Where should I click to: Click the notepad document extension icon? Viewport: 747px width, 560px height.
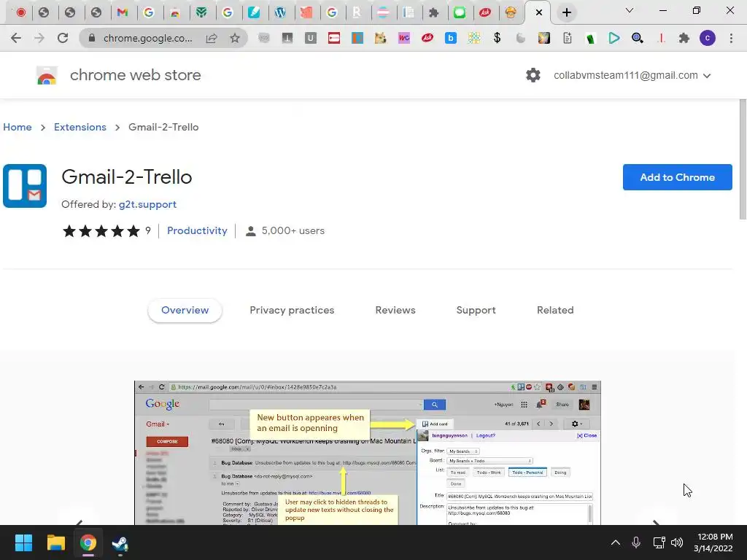567,38
